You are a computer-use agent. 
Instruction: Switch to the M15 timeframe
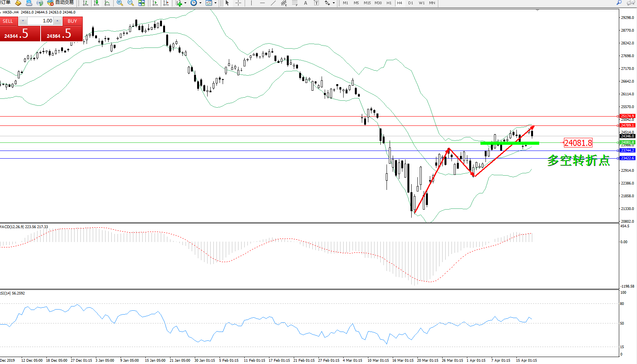[x=367, y=3]
